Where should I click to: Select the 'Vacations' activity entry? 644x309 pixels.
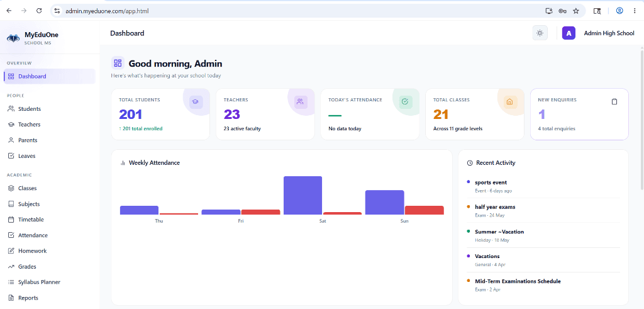pos(543,260)
